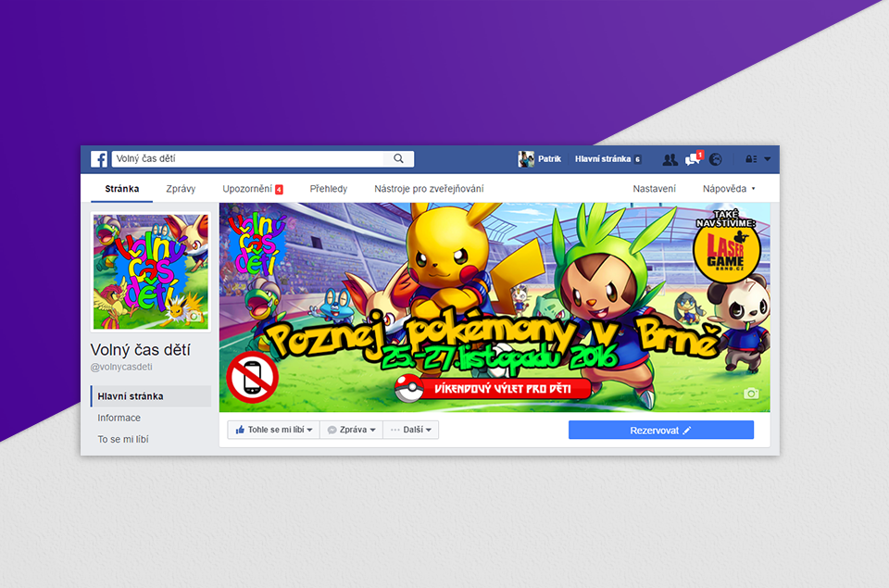Viewport: 889px width, 588px height.
Task: Click the Facebook logo icon
Action: 99,158
